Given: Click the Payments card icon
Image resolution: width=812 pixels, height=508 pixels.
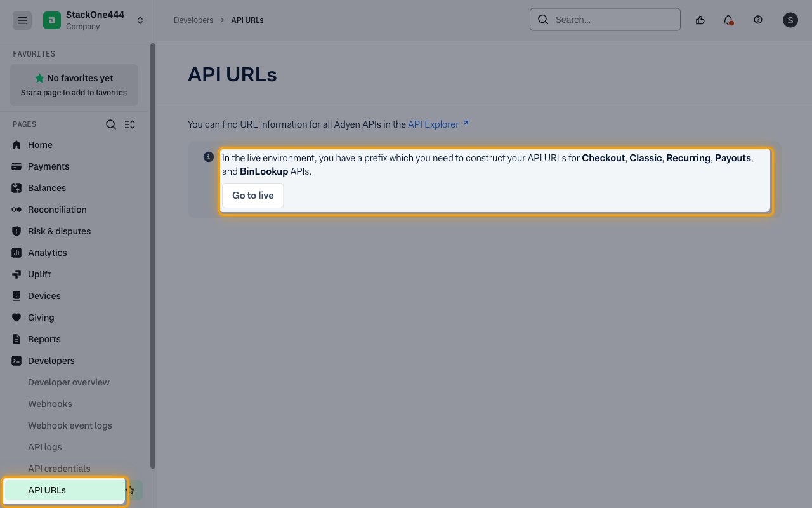Looking at the screenshot, I should coord(16,166).
